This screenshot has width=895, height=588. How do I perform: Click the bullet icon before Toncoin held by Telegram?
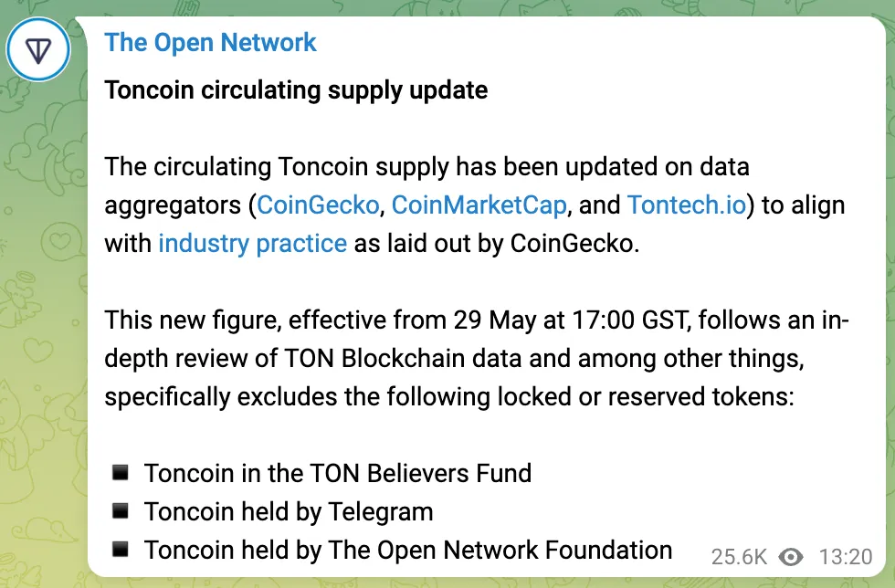120,510
